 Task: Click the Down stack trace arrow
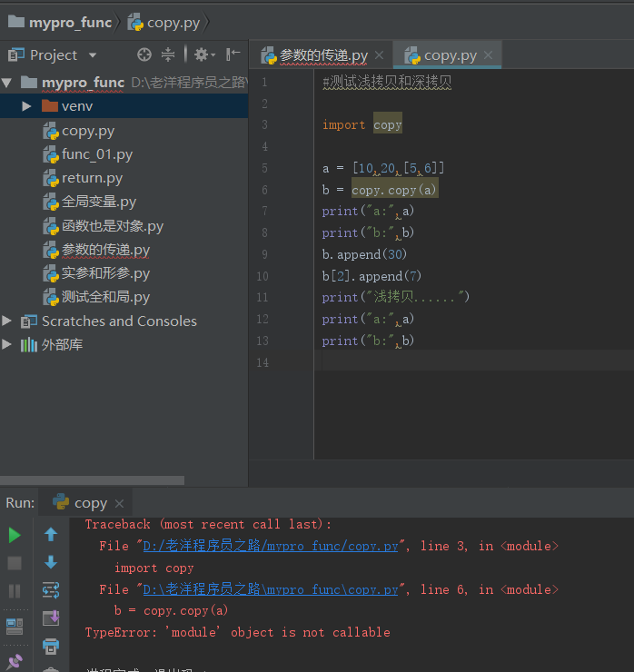[x=51, y=562]
